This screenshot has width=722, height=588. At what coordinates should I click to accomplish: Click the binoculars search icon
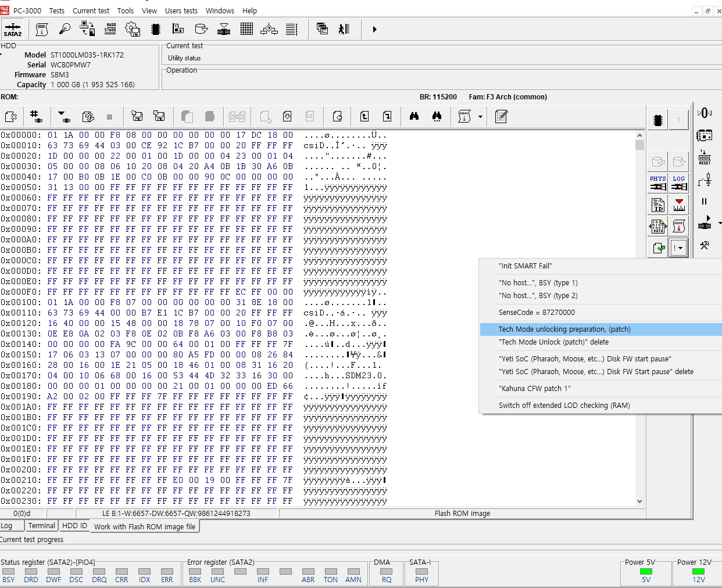point(414,117)
